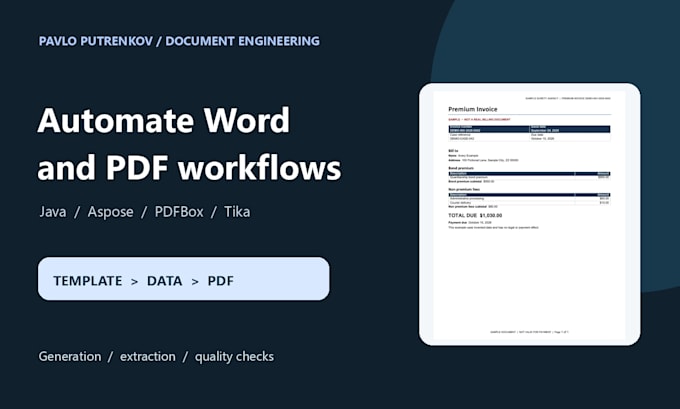
Task: Click the word 'extraction' at the bottom
Action: point(148,357)
